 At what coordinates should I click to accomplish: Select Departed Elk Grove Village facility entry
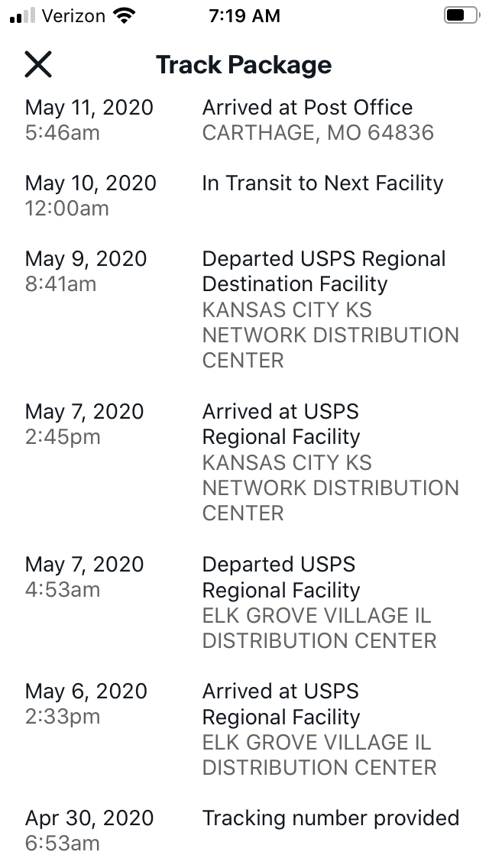(x=244, y=602)
